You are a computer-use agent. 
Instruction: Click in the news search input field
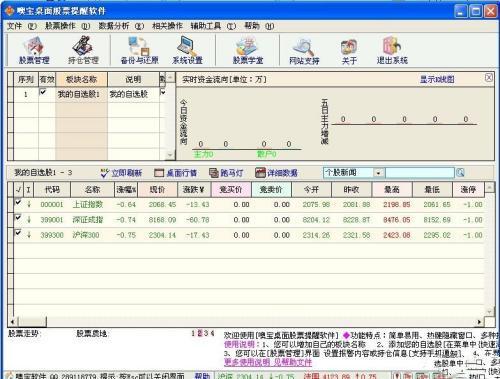[419, 173]
